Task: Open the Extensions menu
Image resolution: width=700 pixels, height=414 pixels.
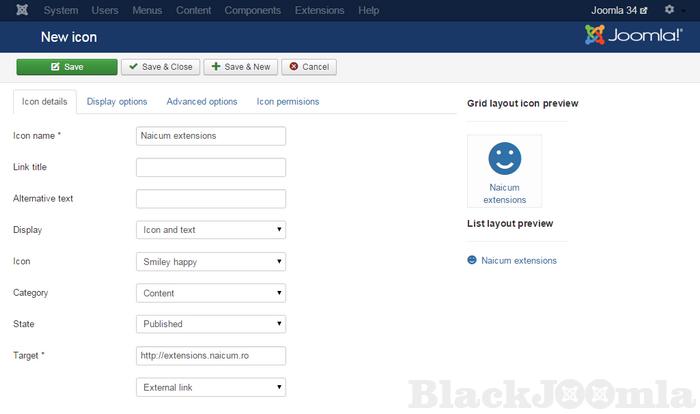Action: 319,10
